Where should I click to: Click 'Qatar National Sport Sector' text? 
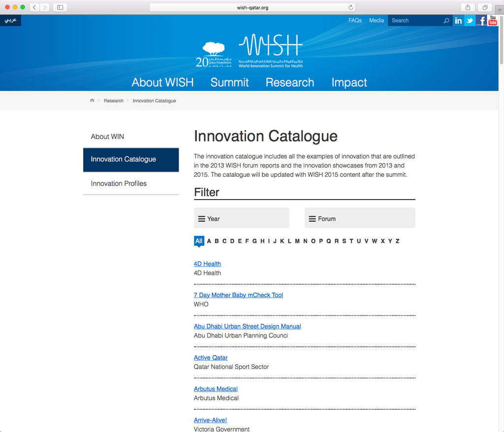pos(231,366)
